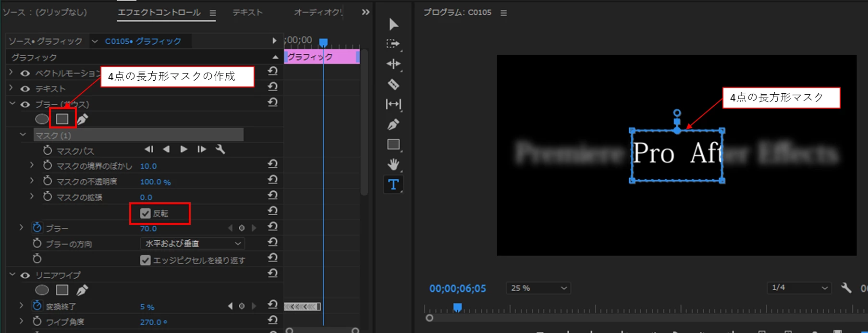
Task: Show overflow panel tabs chevron
Action: (x=366, y=12)
